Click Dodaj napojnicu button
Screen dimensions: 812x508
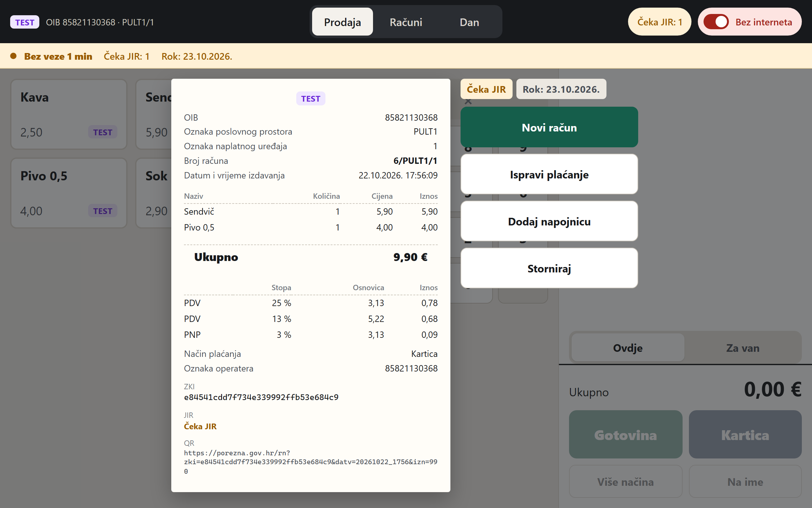[549, 221]
